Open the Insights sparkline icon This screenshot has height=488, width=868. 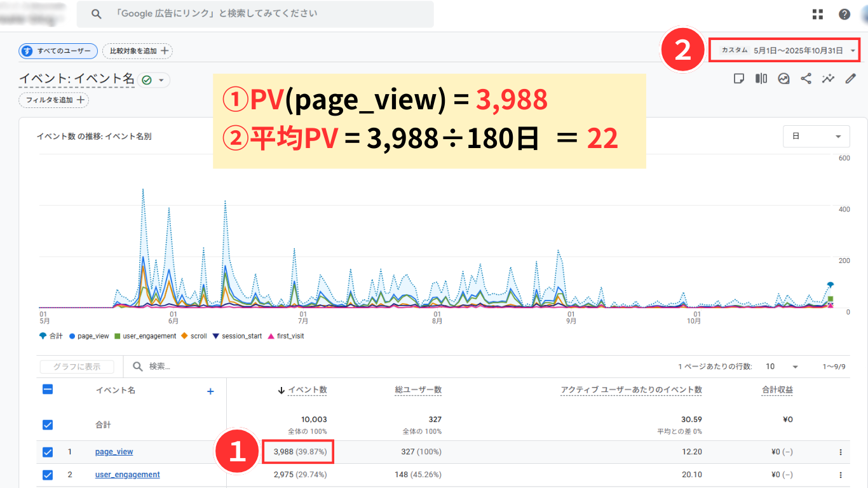click(x=828, y=79)
